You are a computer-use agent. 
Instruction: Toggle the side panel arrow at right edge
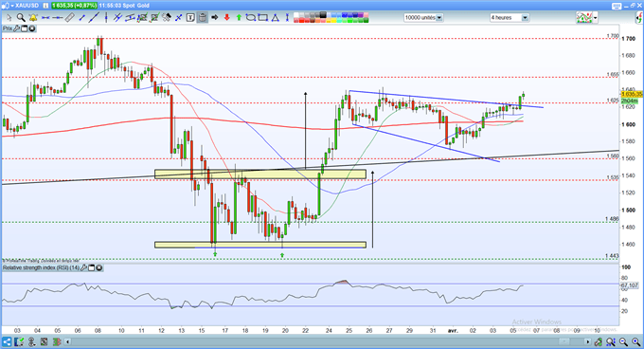(639, 18)
